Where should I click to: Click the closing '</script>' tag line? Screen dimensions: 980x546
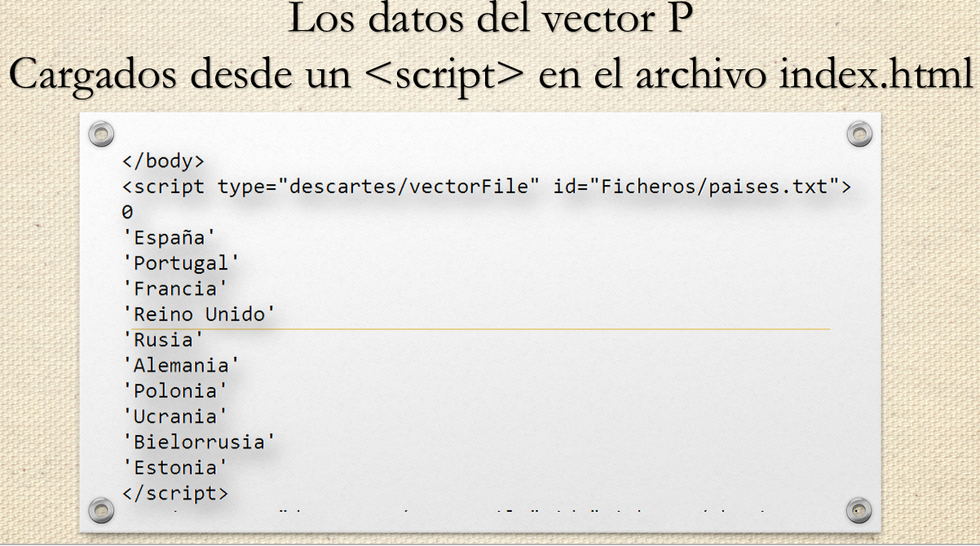(x=174, y=492)
